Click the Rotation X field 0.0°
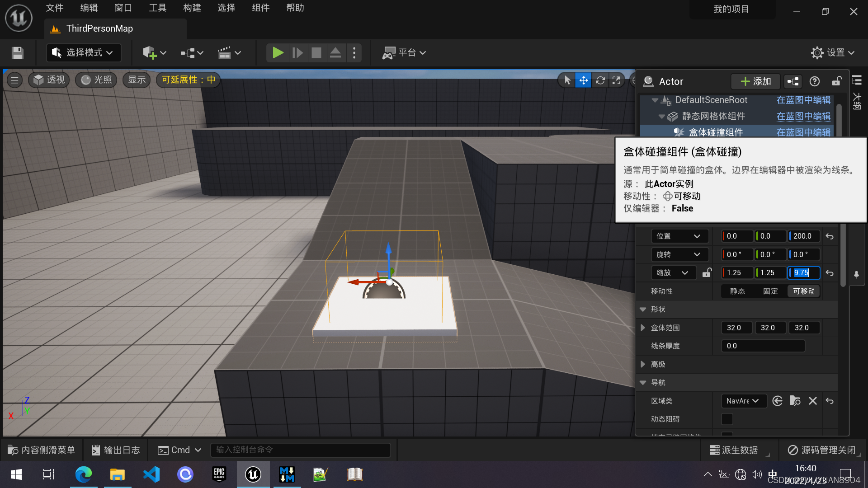 pyautogui.click(x=737, y=255)
